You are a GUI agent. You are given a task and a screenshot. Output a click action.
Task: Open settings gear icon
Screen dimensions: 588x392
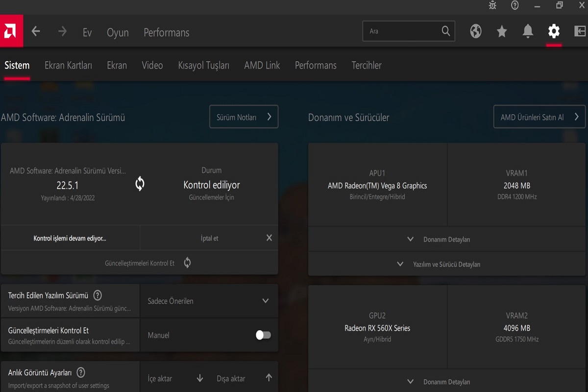[554, 31]
